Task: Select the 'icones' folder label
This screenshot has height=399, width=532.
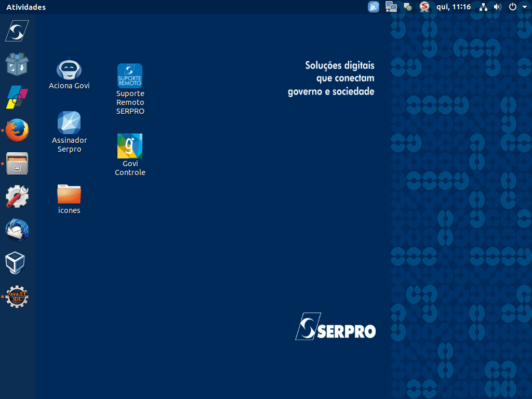Action: click(69, 210)
